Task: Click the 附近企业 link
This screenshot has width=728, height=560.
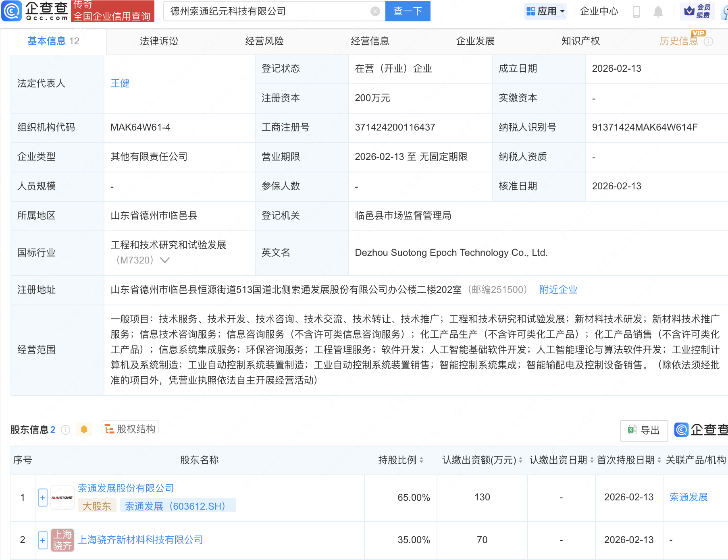Action: [558, 289]
